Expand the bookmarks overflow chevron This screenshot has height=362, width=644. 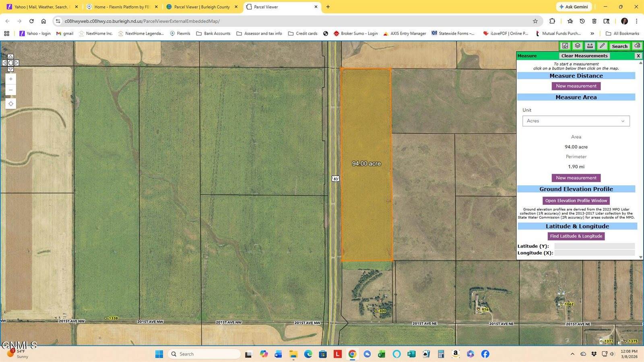pos(592,33)
